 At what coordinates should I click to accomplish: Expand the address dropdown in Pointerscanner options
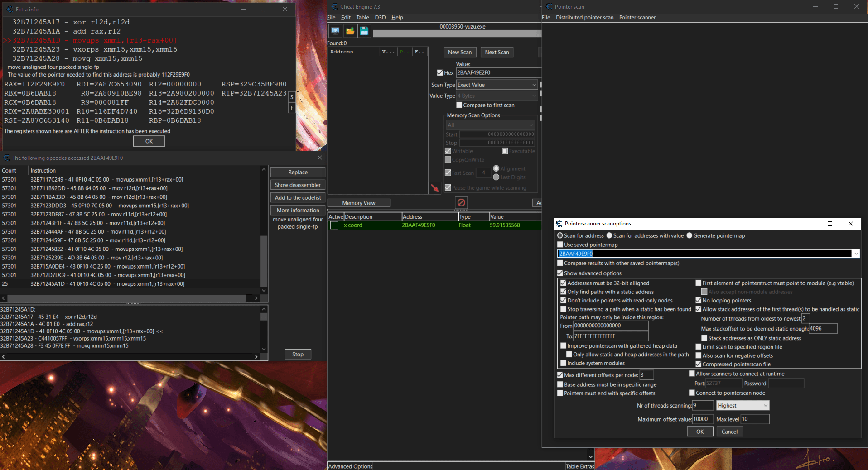pyautogui.click(x=856, y=254)
